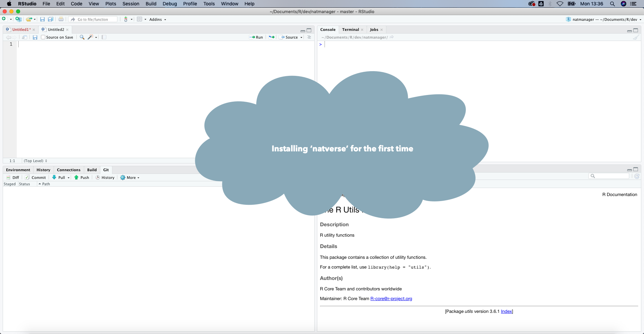Click the Save All documents icon
The height and width of the screenshot is (334, 644).
point(51,19)
